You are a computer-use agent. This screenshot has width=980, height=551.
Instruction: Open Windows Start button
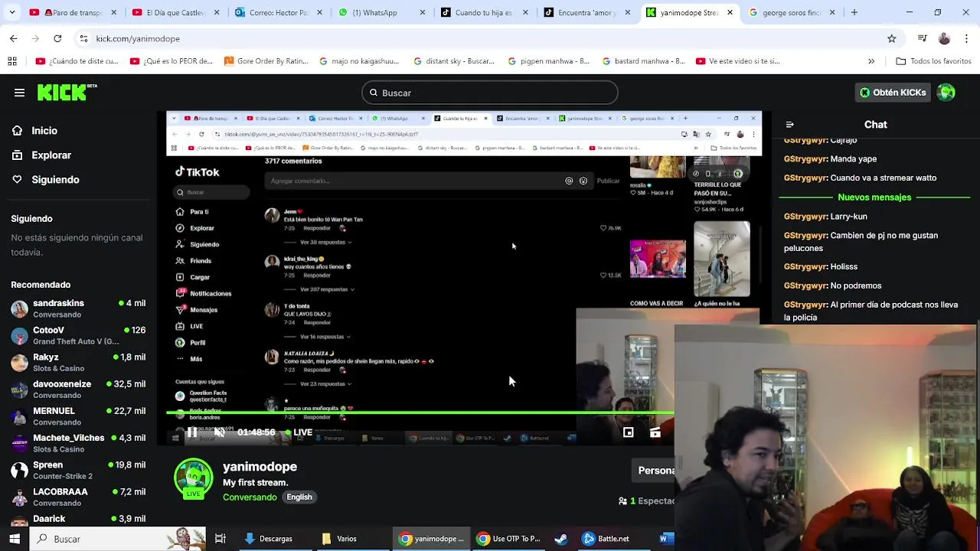15,539
